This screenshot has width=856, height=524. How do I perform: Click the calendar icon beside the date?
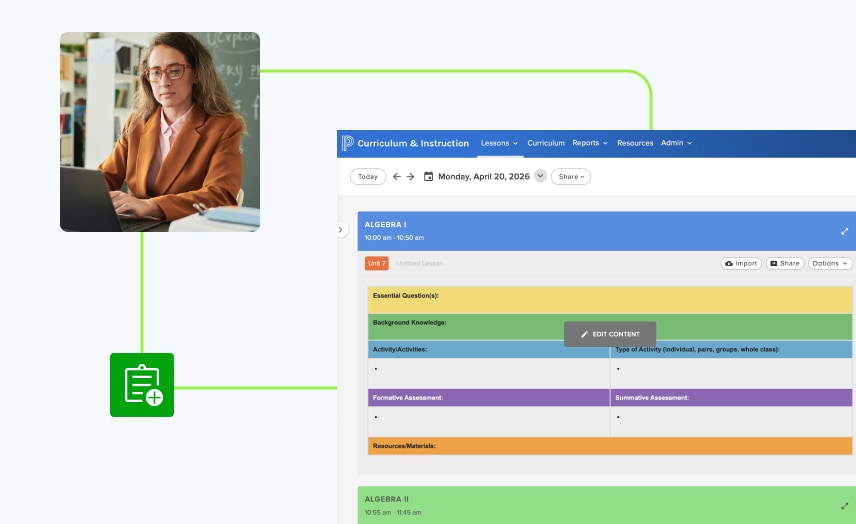tap(429, 177)
